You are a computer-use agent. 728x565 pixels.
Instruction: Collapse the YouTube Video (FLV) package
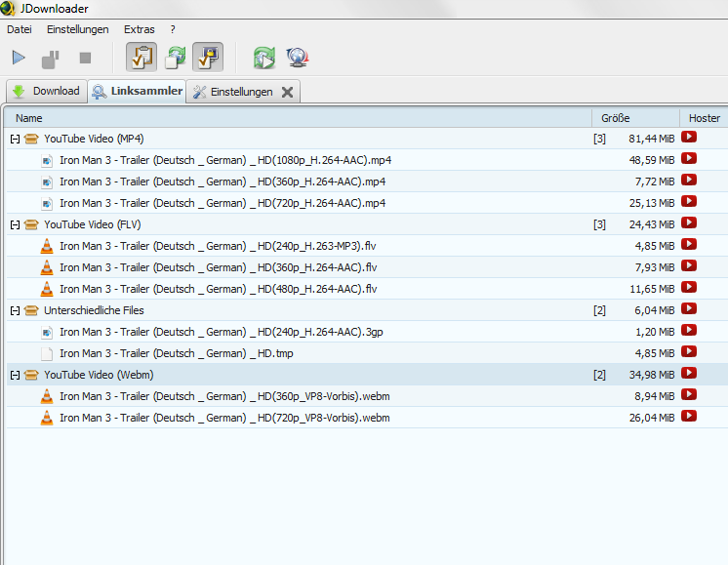15,224
